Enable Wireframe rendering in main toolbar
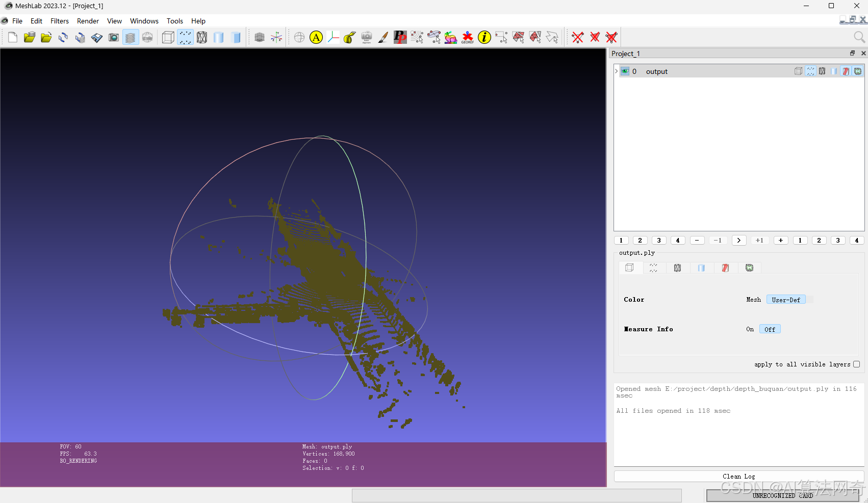This screenshot has height=503, width=868. [x=202, y=37]
